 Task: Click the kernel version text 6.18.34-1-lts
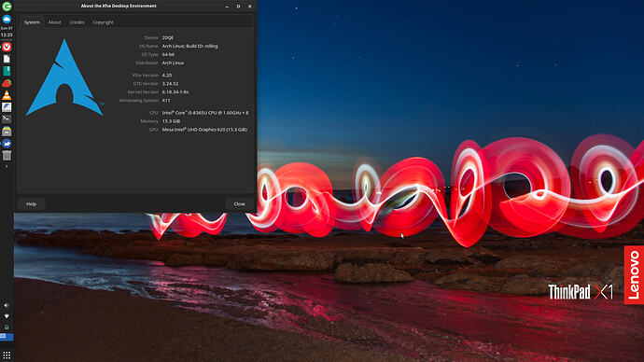tap(175, 92)
